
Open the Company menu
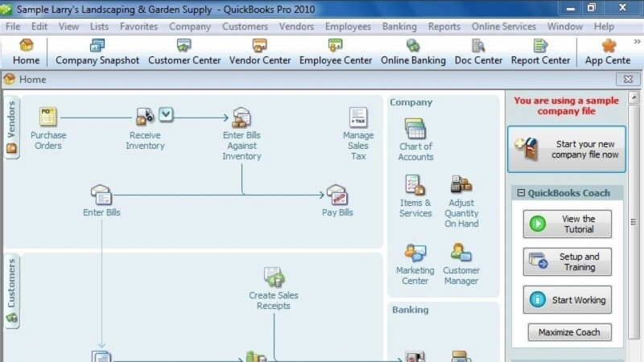tap(190, 27)
